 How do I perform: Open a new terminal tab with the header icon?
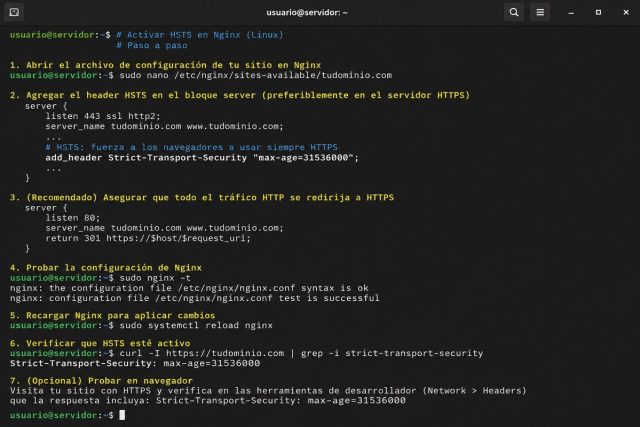click(14, 12)
